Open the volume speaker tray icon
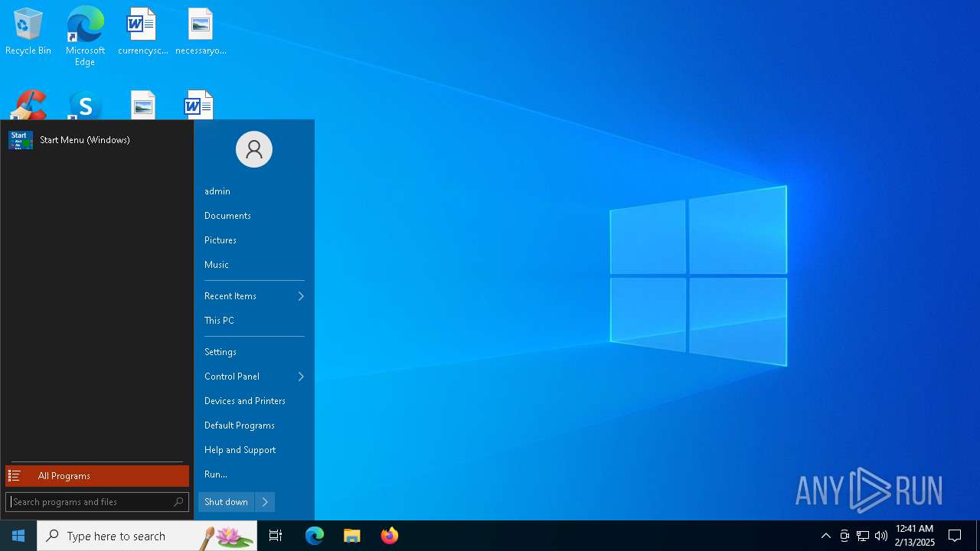Screen dimensions: 980x551 (x=881, y=536)
